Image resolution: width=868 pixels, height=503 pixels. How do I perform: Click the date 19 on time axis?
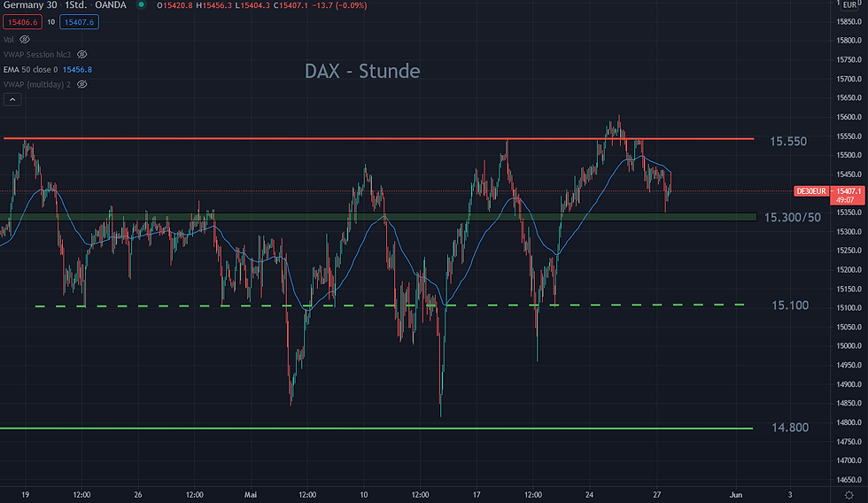[x=26, y=495]
